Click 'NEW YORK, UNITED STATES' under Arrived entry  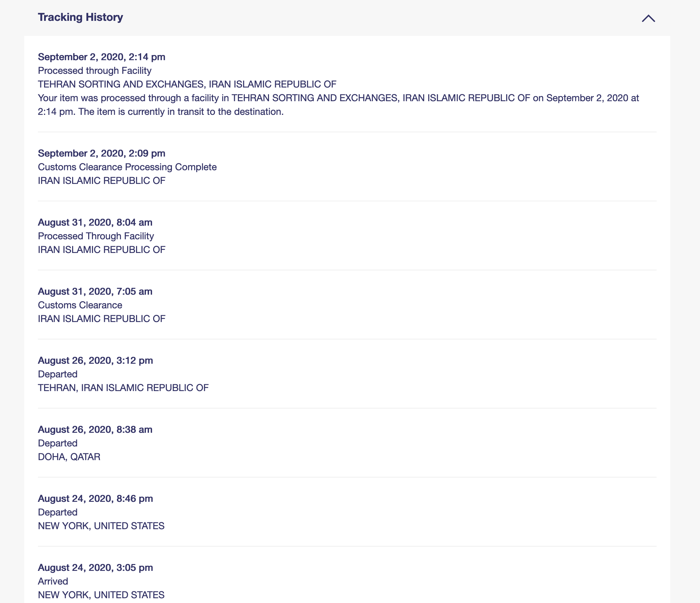tap(101, 595)
